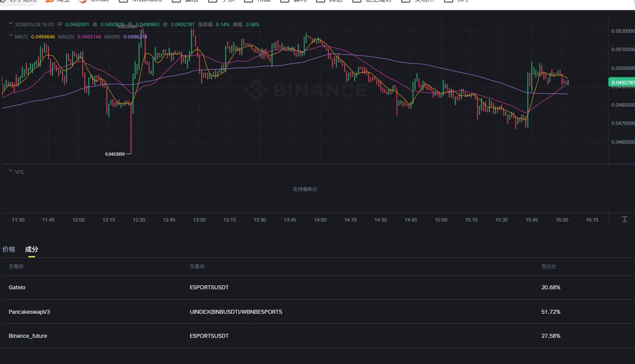Click the 15:00 time axis label
635x364 pixels.
pyautogui.click(x=441, y=220)
